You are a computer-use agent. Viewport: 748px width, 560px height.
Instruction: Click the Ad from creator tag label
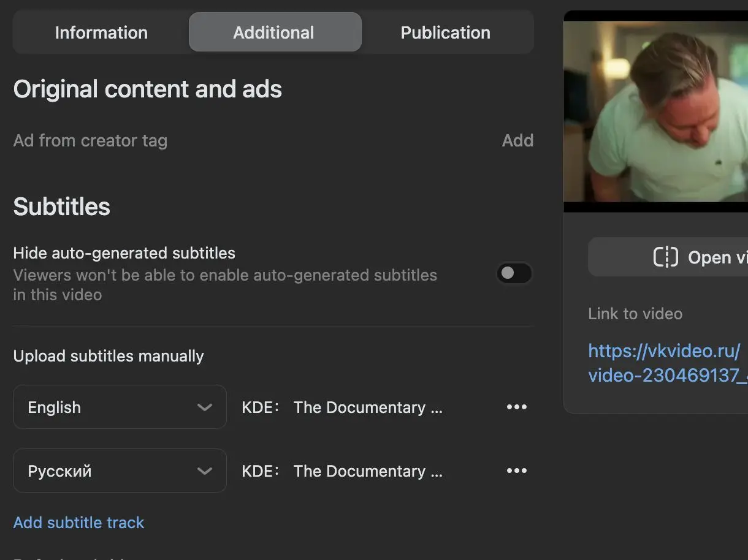pyautogui.click(x=90, y=140)
